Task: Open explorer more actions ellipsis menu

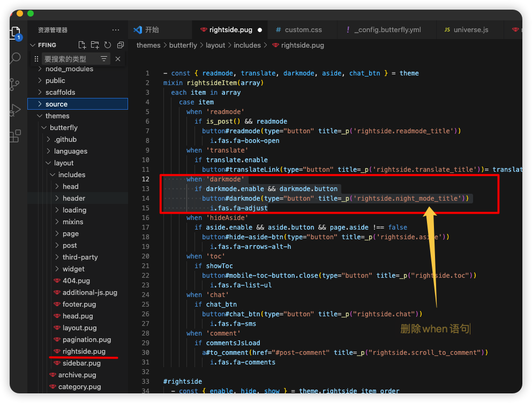Action: click(x=116, y=30)
